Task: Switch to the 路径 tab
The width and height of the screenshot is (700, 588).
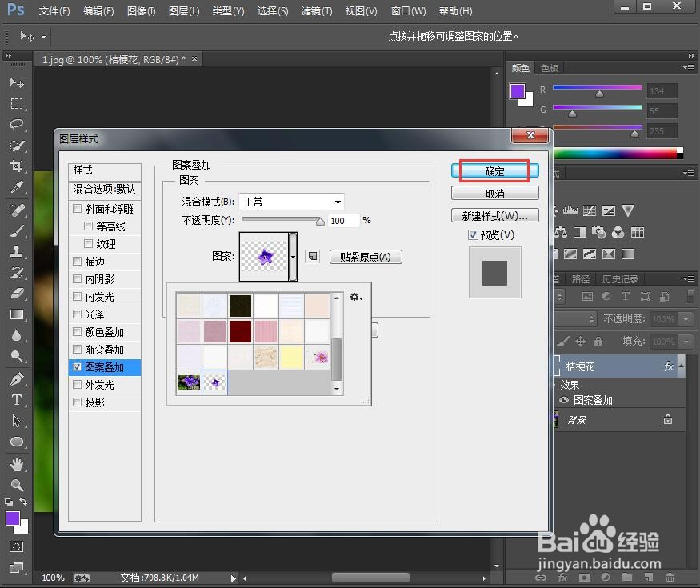Action: coord(581,279)
